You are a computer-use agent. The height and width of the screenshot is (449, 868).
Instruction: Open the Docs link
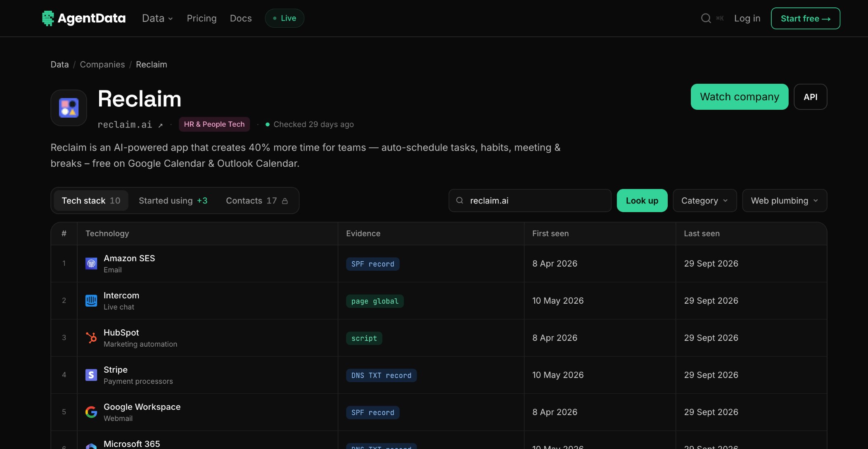click(x=241, y=18)
